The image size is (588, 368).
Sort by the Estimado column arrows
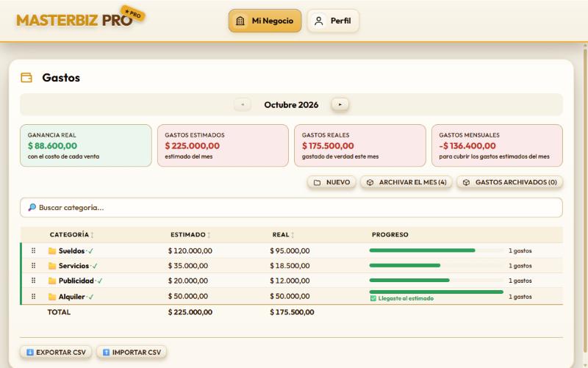pyautogui.click(x=209, y=235)
